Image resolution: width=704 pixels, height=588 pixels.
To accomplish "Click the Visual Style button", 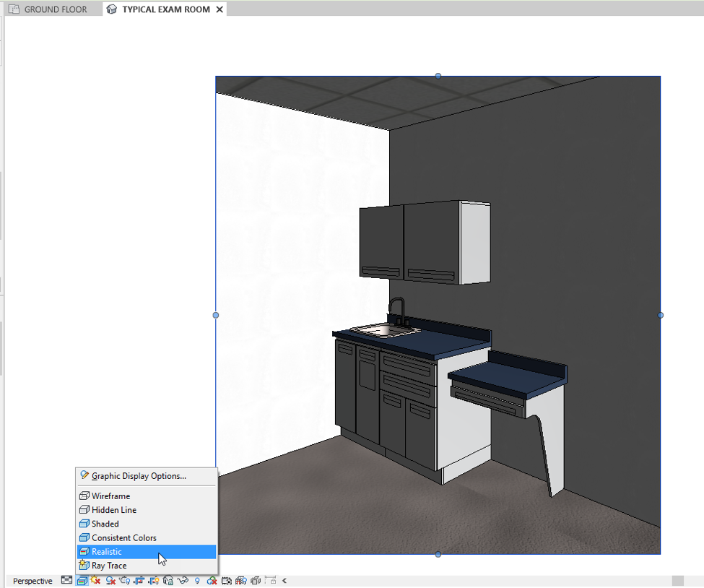I will point(82,580).
